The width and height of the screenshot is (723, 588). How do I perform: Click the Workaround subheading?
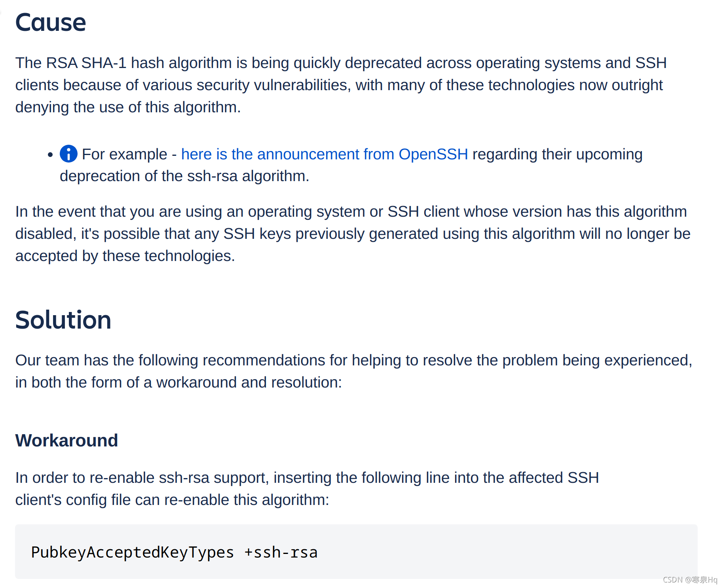66,441
